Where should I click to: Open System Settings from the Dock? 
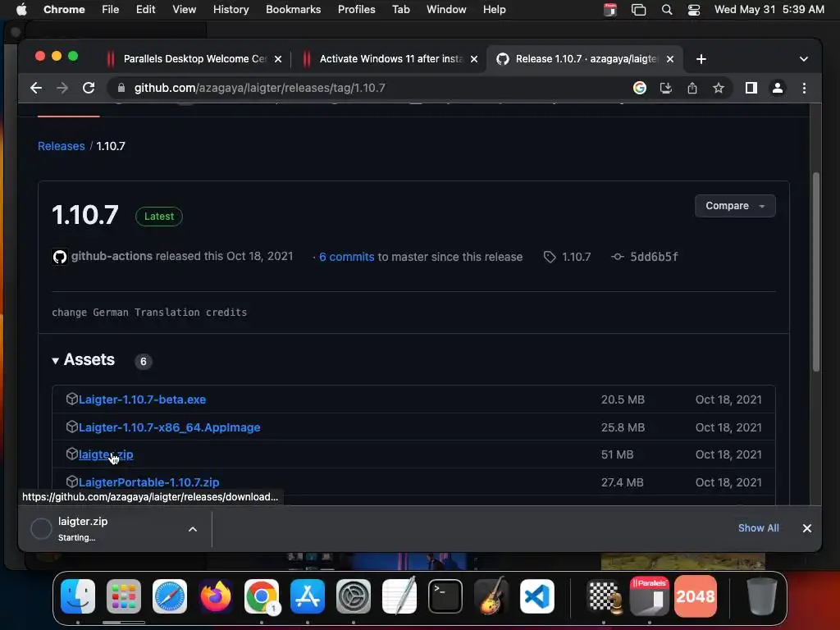point(354,596)
